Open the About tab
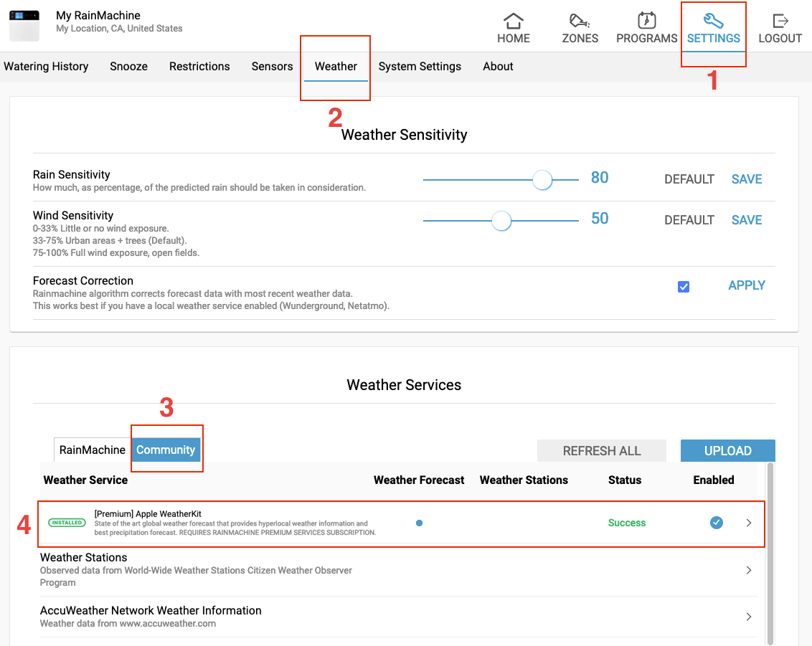Image resolution: width=812 pixels, height=646 pixels. tap(498, 66)
